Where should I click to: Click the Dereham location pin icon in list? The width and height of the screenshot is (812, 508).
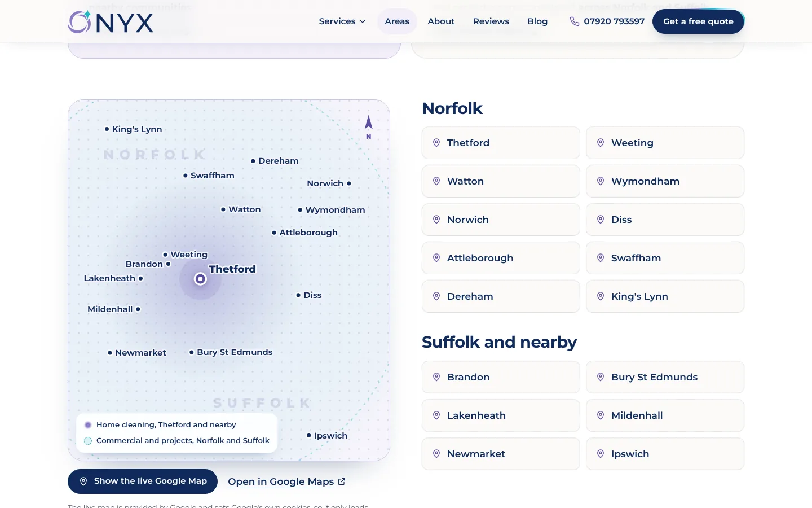(x=436, y=296)
